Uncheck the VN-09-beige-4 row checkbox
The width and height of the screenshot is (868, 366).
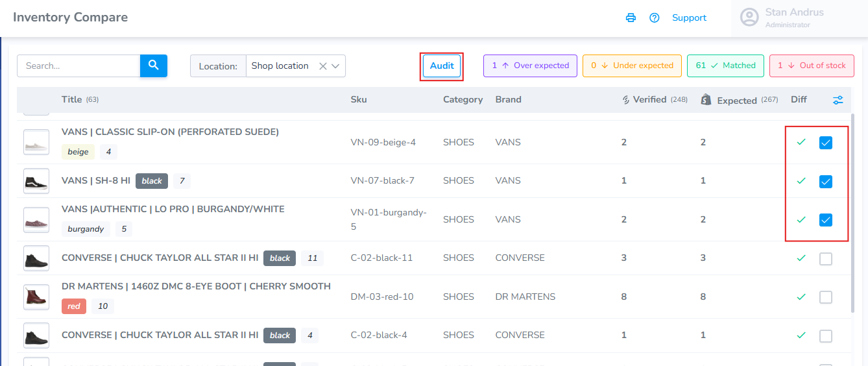pos(826,143)
